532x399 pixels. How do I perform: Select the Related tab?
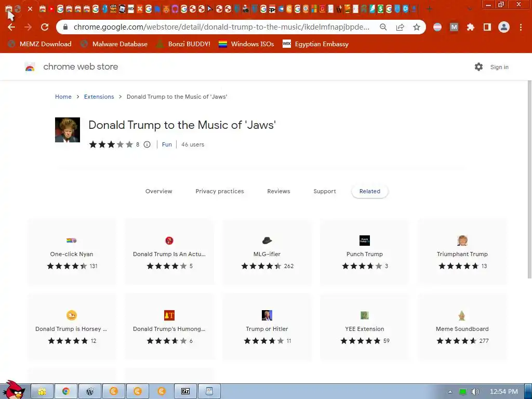(x=370, y=191)
